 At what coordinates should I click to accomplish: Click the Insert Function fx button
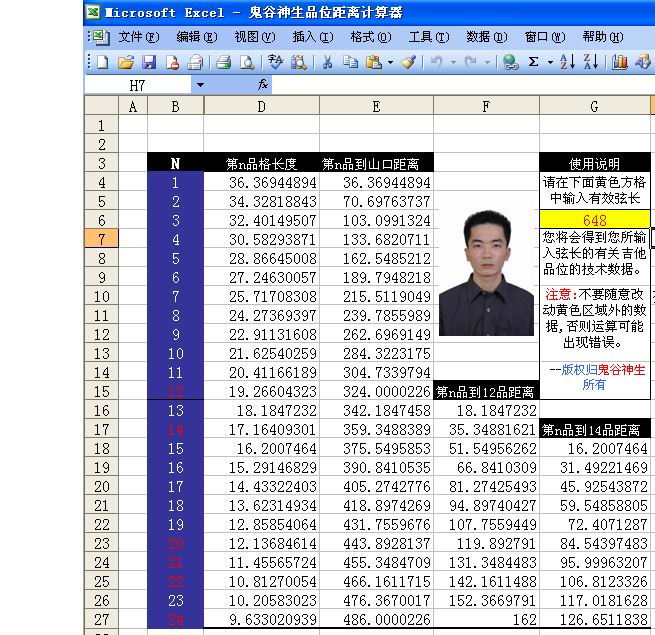263,86
